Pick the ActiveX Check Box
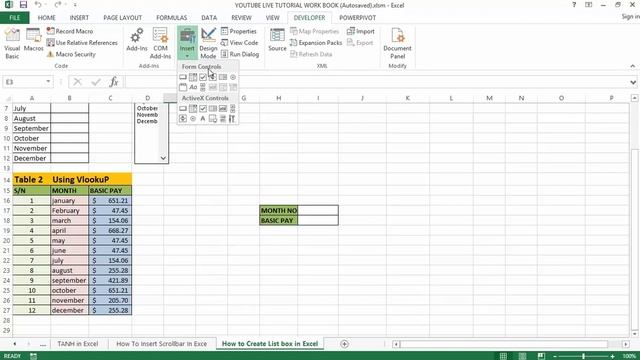 203,108
